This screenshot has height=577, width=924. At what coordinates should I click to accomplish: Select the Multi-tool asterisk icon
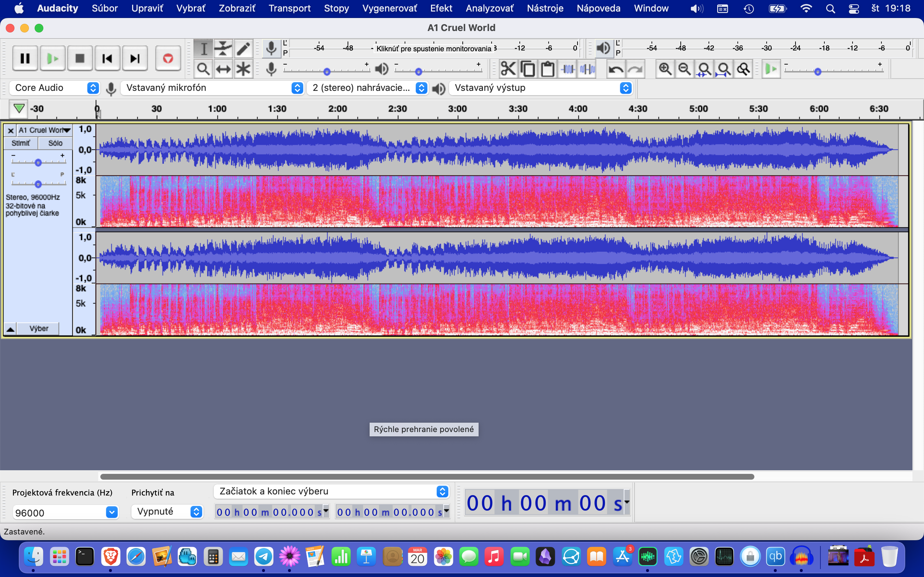point(243,70)
